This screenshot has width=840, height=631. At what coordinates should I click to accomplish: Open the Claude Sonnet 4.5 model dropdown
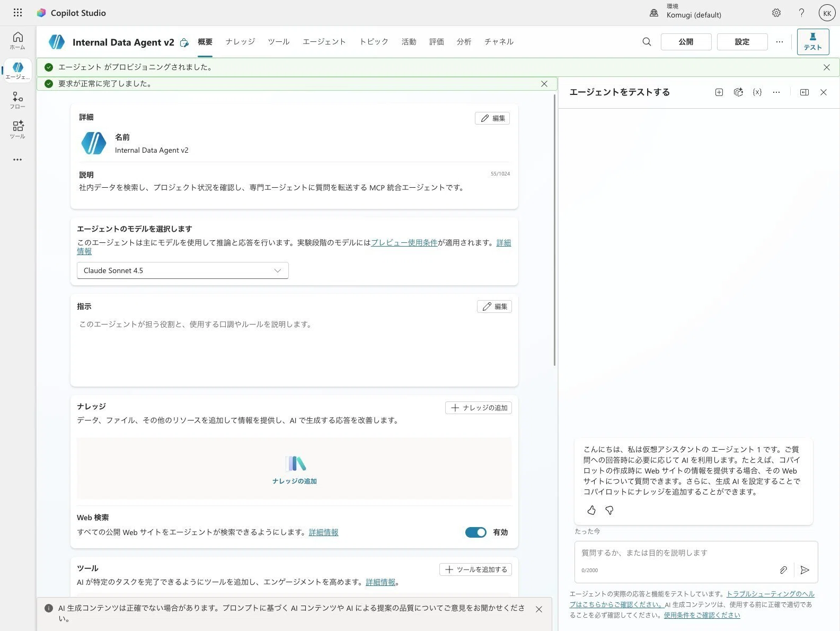click(183, 270)
